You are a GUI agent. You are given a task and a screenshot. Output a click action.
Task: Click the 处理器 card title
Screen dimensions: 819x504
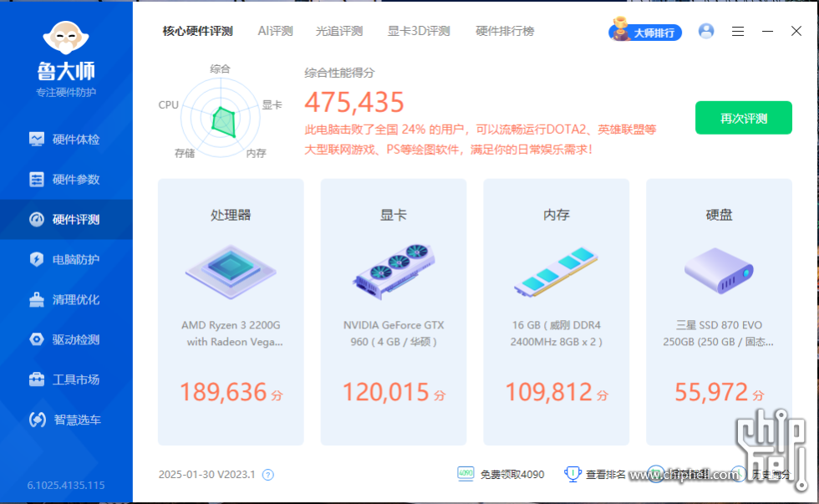click(231, 215)
